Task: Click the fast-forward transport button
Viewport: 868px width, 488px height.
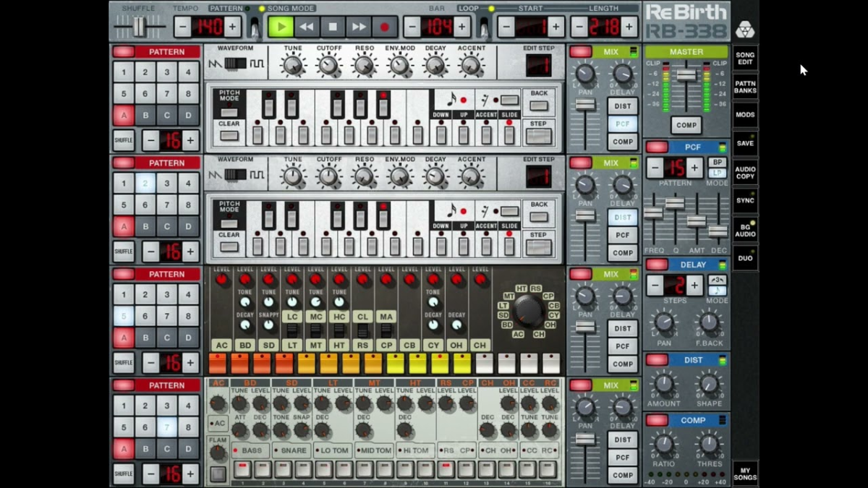Action: click(359, 27)
